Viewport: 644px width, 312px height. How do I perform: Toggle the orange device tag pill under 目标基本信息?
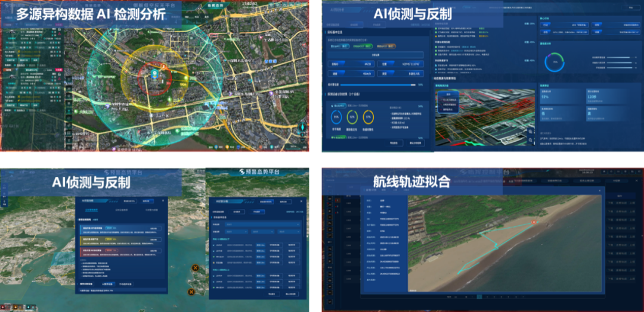click(x=386, y=45)
